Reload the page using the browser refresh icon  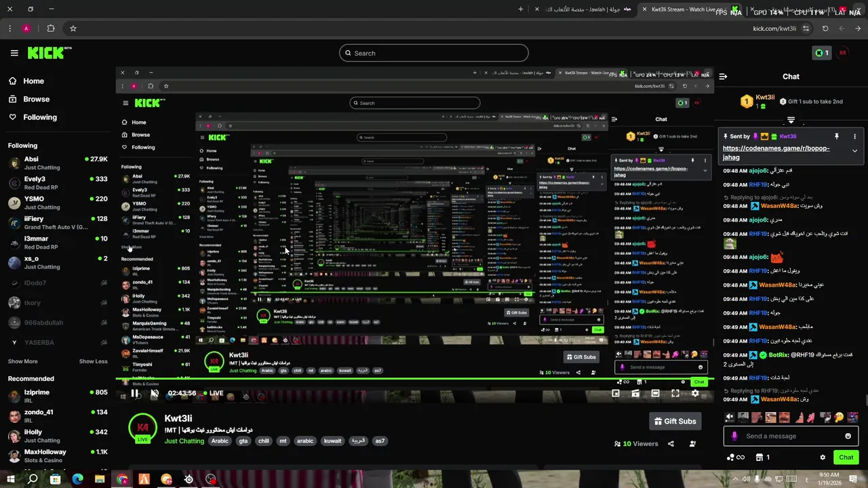(825, 28)
